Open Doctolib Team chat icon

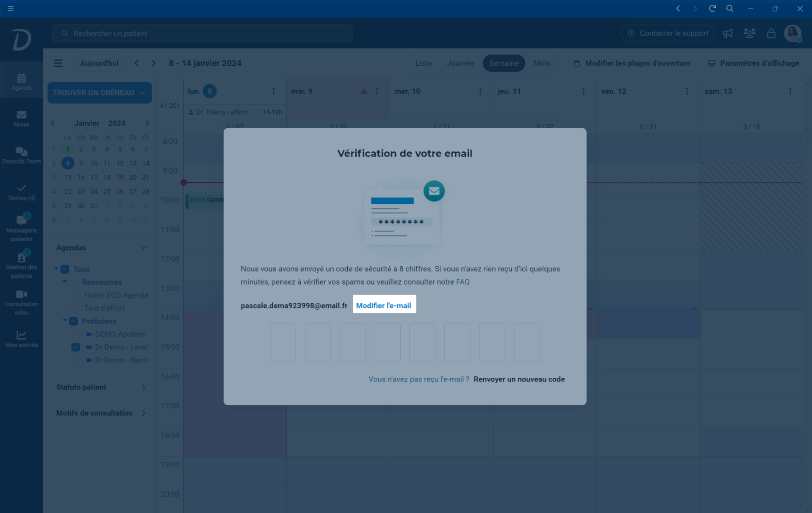[x=21, y=151]
